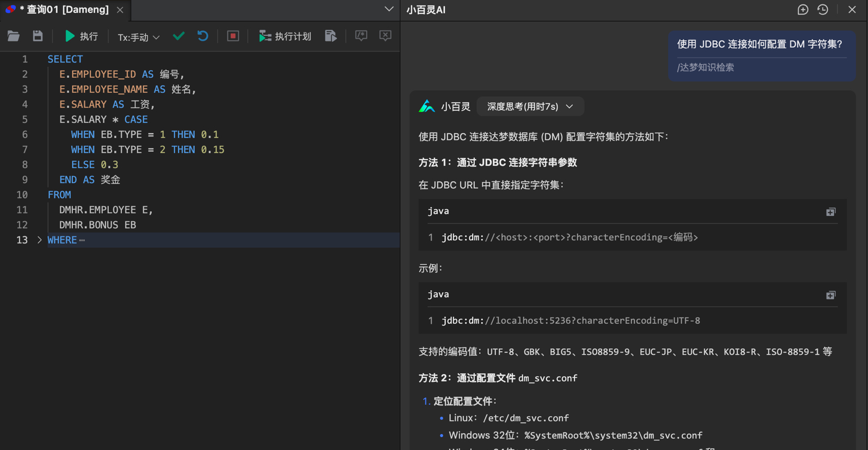The width and height of the screenshot is (868, 450).
Task: Open the editor tab list chevron
Action: pyautogui.click(x=389, y=9)
